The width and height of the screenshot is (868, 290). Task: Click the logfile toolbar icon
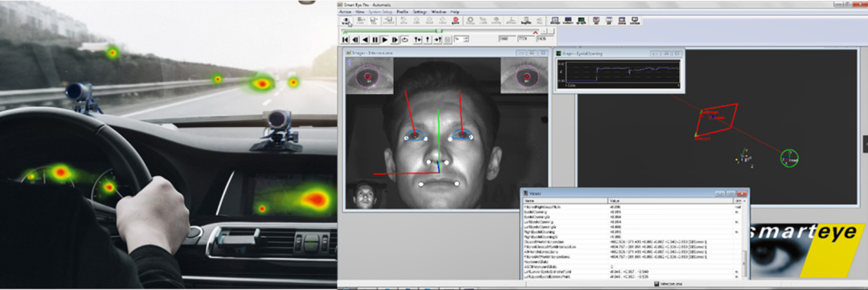(x=526, y=20)
